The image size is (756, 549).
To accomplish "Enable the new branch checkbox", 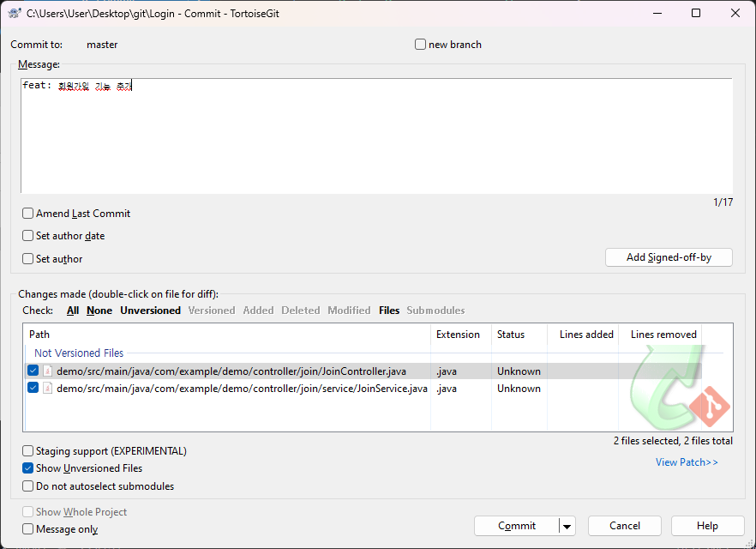I will click(x=420, y=45).
